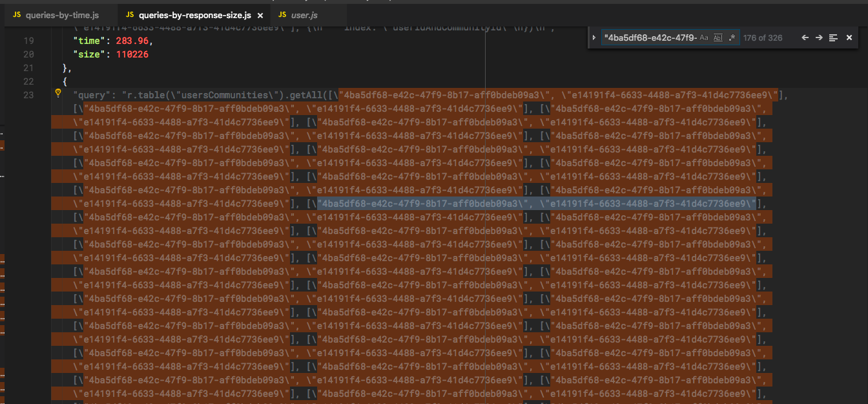The height and width of the screenshot is (404, 868).
Task: Toggle find in selection icon
Action: (833, 37)
